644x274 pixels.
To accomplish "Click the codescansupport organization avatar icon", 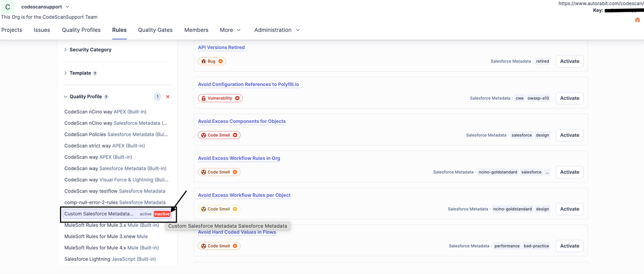I will 8,7.
